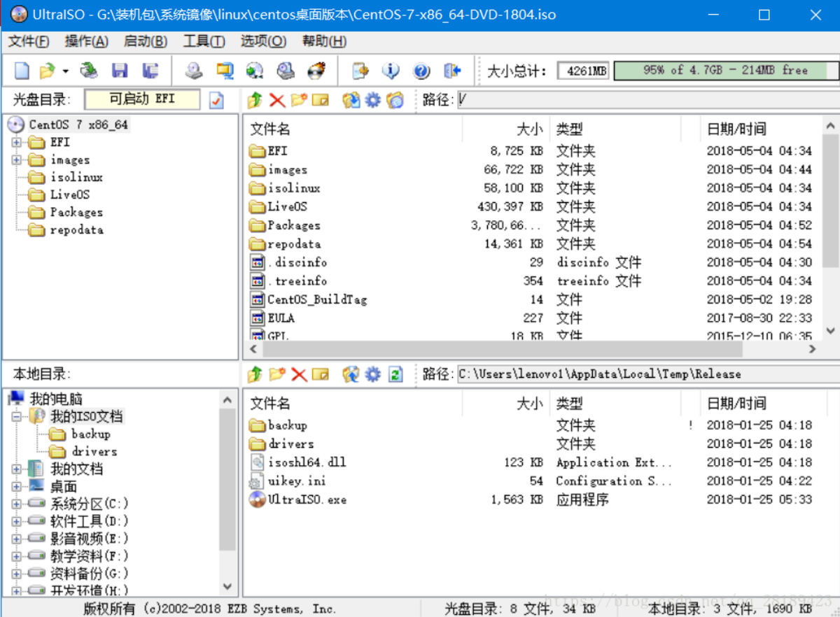Screen dimensions: 840x617
Task: Expand the 教学资料(F:) drive node
Action: pyautogui.click(x=17, y=556)
